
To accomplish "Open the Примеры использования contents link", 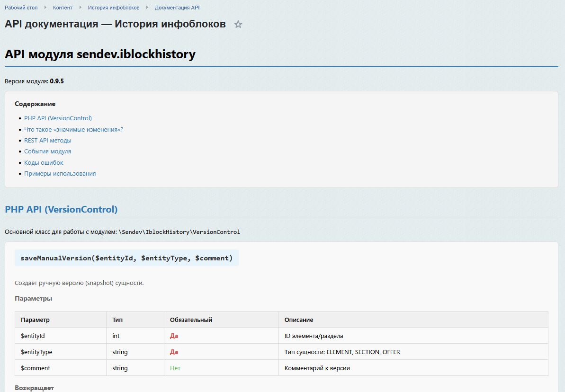I will click(x=60, y=173).
